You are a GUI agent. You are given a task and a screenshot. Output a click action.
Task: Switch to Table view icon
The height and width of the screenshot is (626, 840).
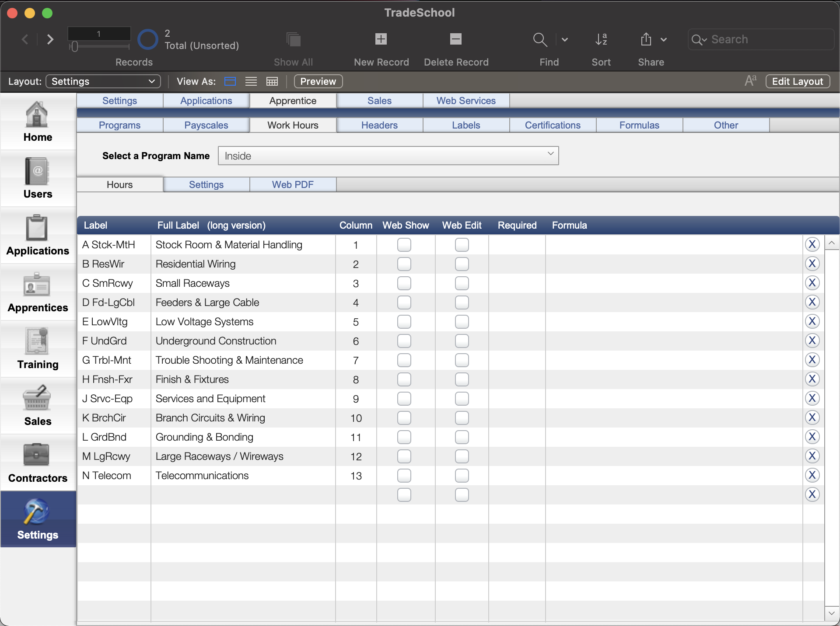[272, 81]
